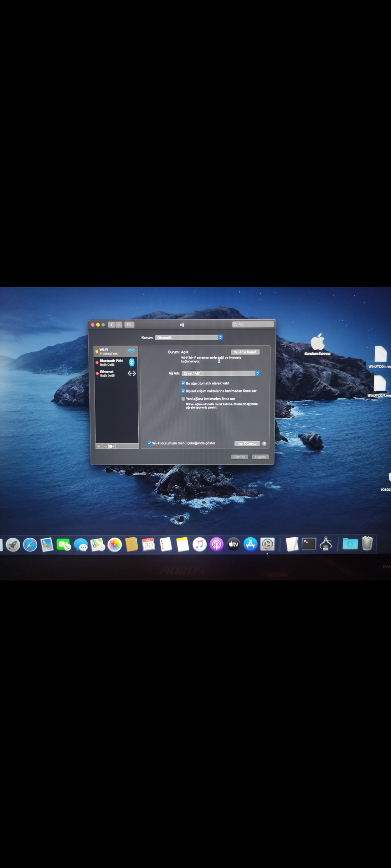Click the Ara search field
391x868 pixels.
click(253, 324)
